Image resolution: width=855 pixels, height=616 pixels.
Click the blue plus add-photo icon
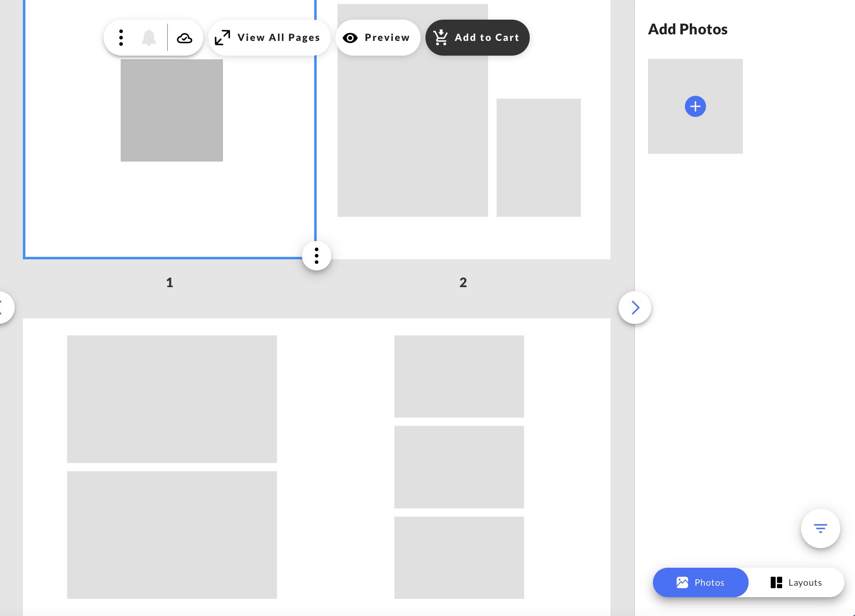pyautogui.click(x=695, y=106)
